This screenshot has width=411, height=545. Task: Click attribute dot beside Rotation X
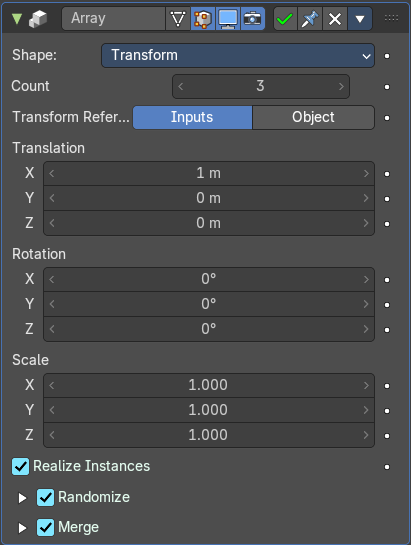click(x=387, y=280)
